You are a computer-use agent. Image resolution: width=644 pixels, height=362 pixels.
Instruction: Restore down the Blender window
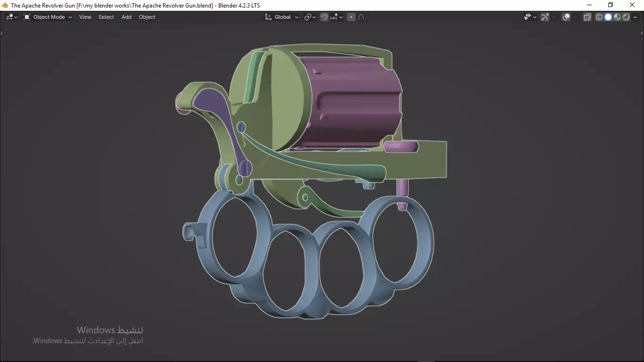click(611, 5)
